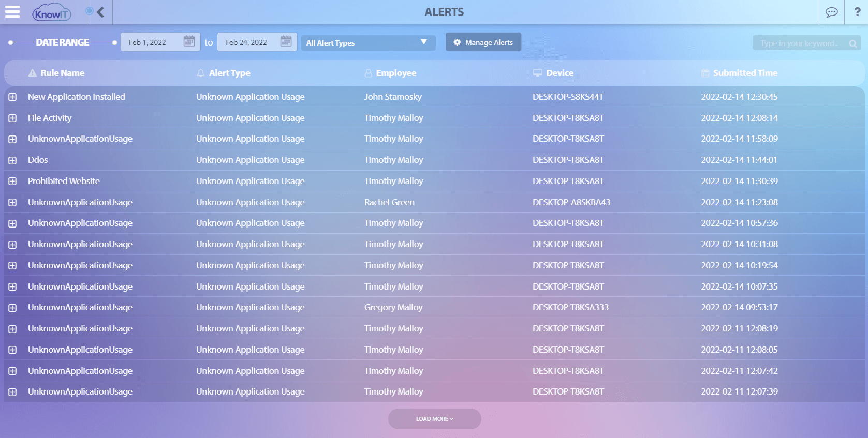The height and width of the screenshot is (438, 868).
Task: Click the File Activity rule name
Action: click(50, 118)
